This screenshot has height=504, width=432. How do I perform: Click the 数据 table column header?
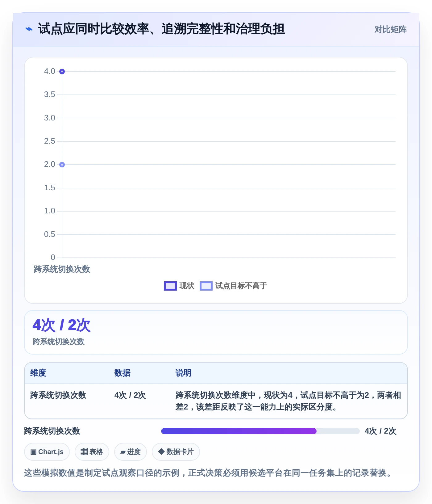click(x=122, y=373)
